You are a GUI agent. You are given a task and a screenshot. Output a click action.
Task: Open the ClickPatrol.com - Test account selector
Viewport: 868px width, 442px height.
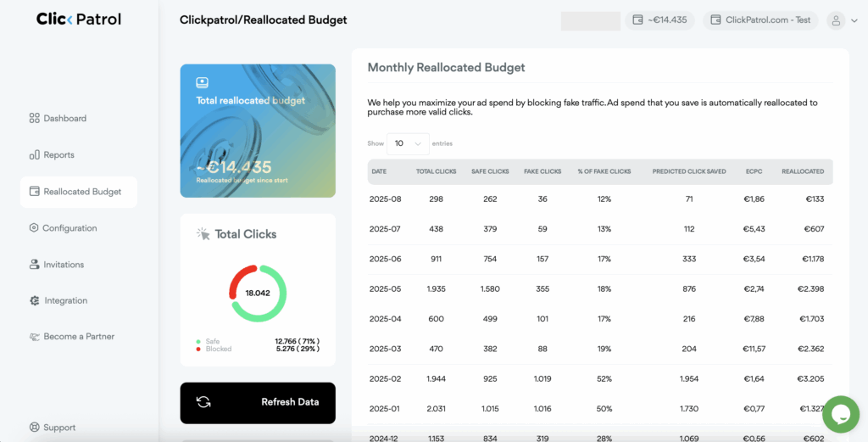(759, 20)
